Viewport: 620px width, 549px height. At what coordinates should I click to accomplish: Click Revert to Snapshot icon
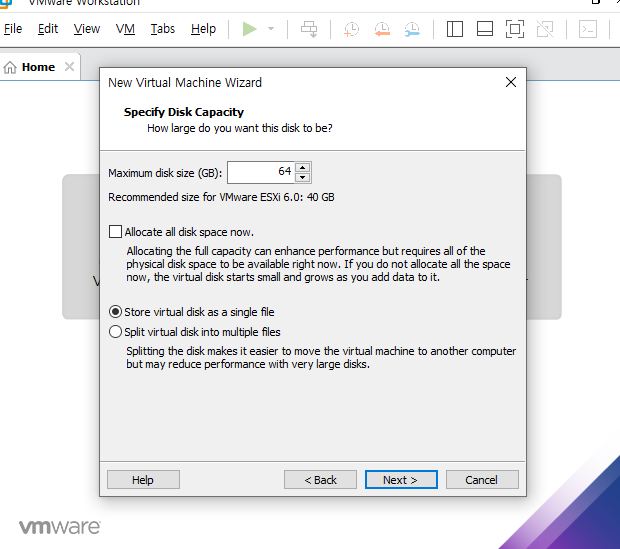pyautogui.click(x=382, y=29)
